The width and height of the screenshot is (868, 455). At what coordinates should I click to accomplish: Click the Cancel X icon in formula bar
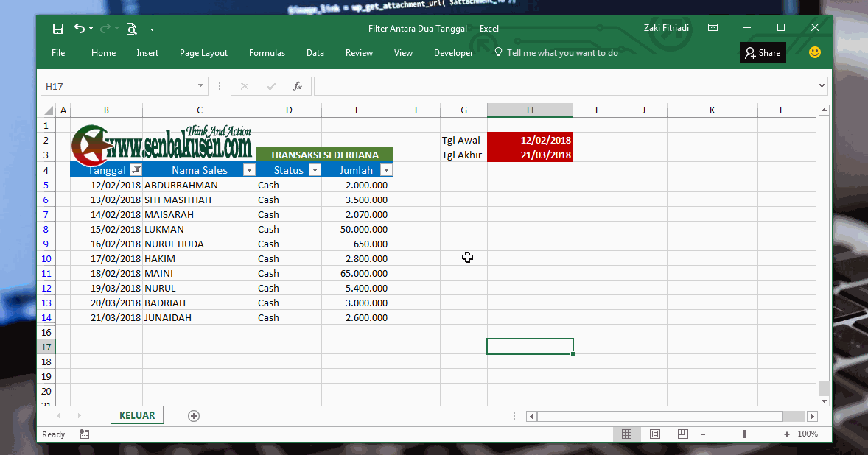pyautogui.click(x=244, y=86)
